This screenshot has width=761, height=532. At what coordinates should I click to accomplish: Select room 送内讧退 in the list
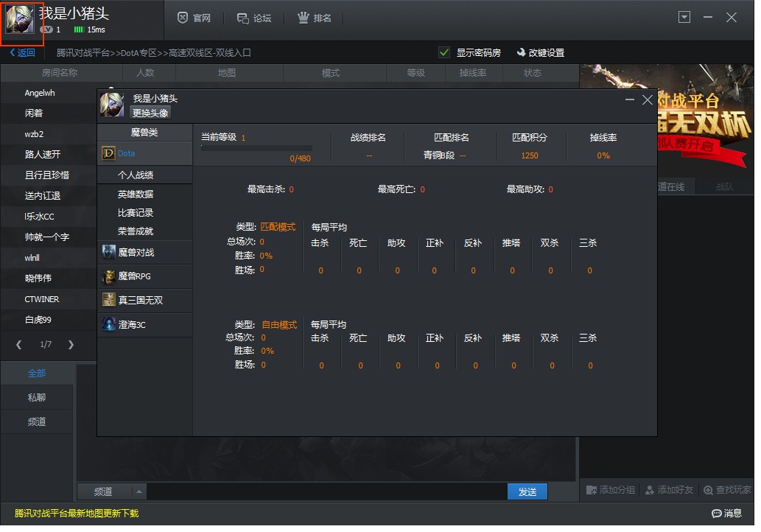(x=42, y=195)
